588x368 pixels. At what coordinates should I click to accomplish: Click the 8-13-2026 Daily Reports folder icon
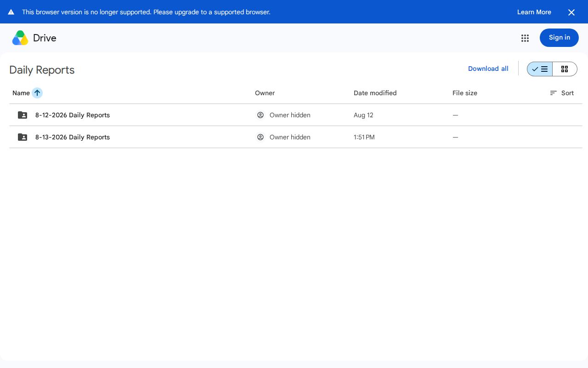pyautogui.click(x=23, y=137)
